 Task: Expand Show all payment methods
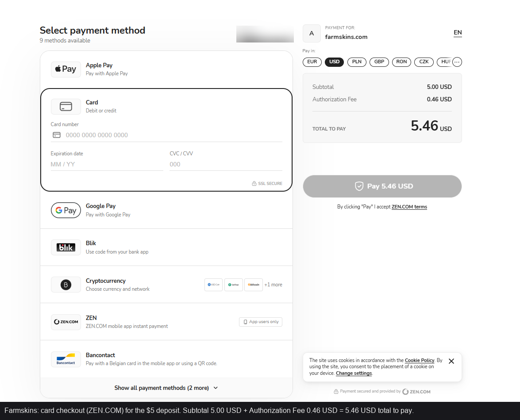[166, 388]
